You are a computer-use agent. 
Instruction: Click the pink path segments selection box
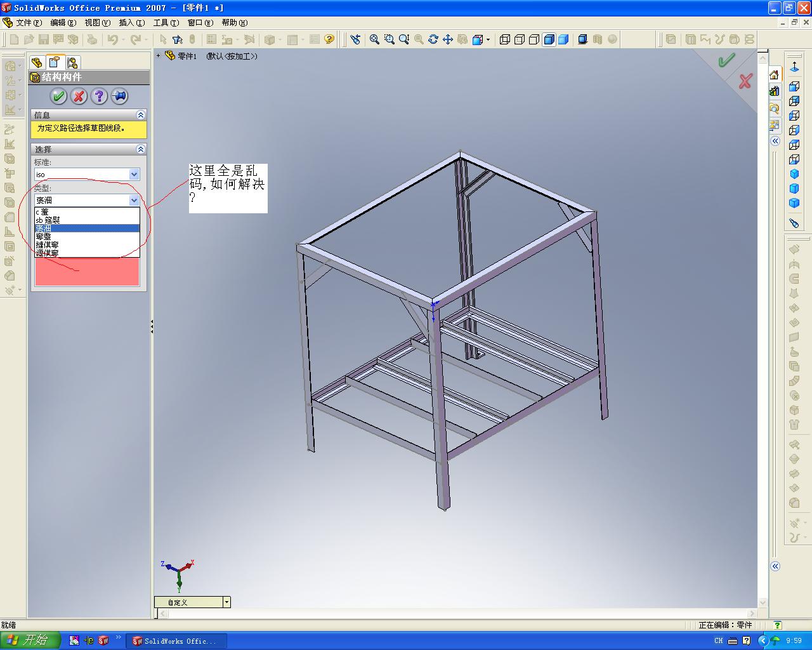pyautogui.click(x=87, y=272)
